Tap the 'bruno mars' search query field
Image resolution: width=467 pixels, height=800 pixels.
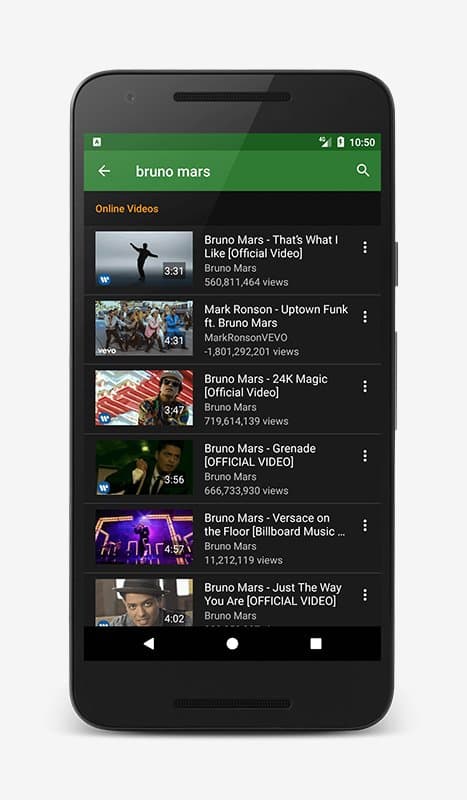(x=173, y=171)
